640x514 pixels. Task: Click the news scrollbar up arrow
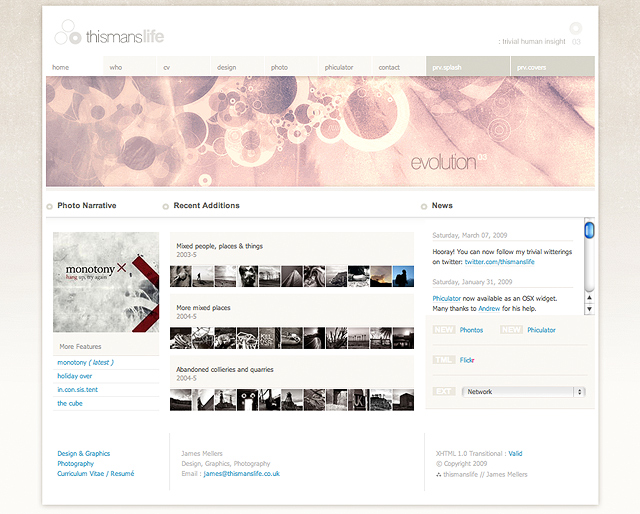point(589,298)
